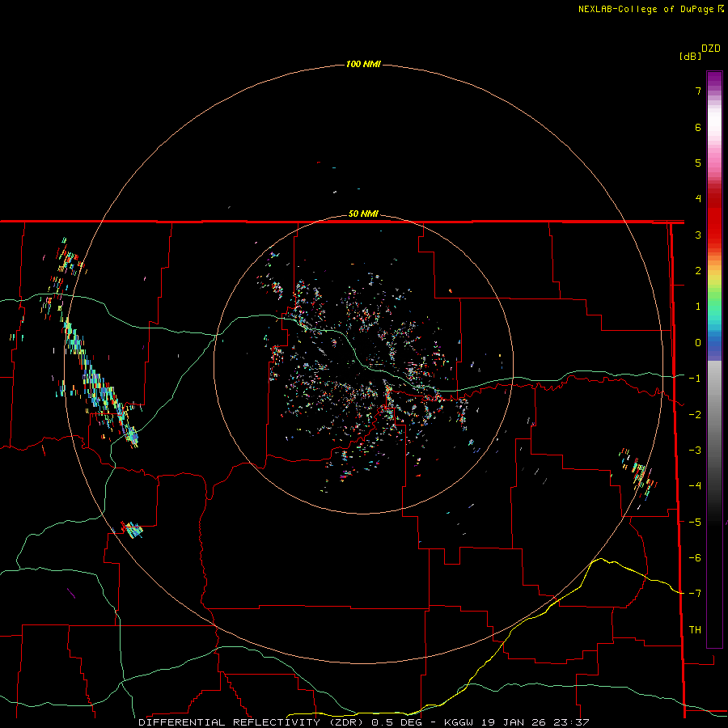Screen dimensions: 728x728
Task: Click the -1 value on the color scale
Action: click(695, 379)
